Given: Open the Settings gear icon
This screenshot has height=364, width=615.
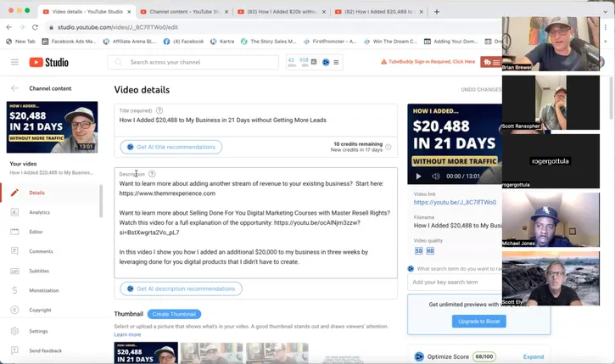Looking at the screenshot, I should click(14, 331).
